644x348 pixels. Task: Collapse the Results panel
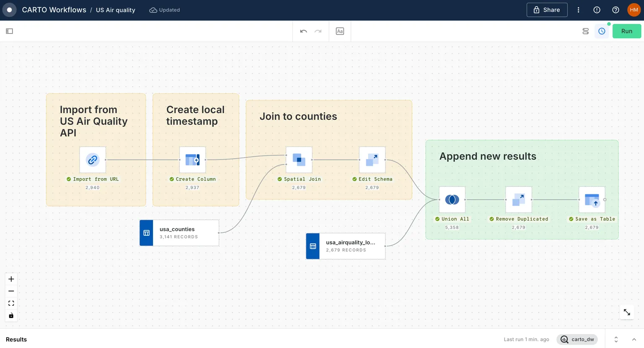tap(634, 339)
